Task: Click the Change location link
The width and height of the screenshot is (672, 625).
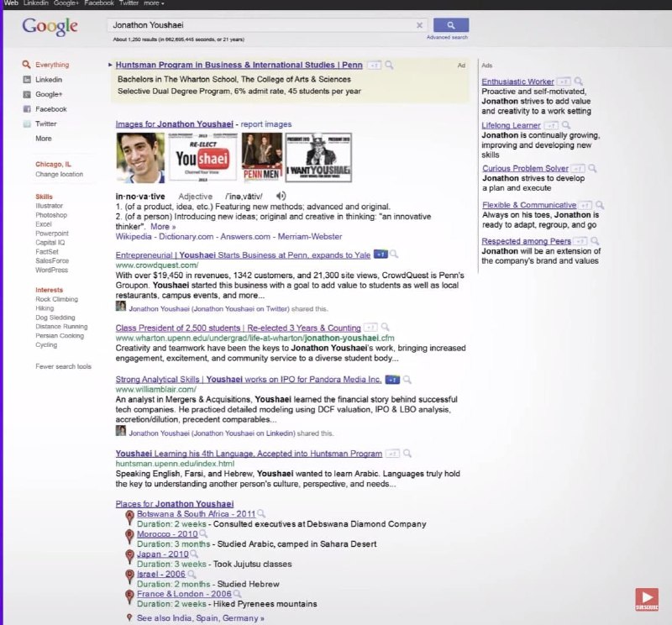Action: [x=59, y=174]
